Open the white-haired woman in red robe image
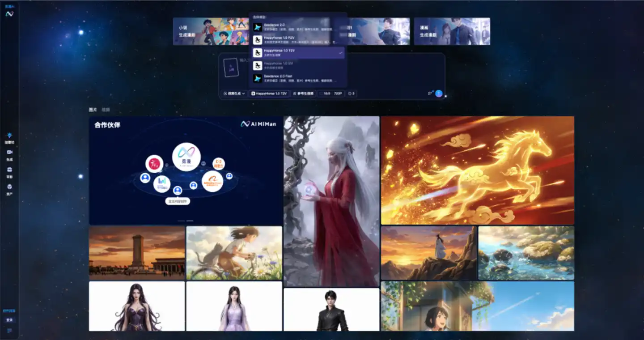Screen dimensions: 644x340 pyautogui.click(x=331, y=201)
